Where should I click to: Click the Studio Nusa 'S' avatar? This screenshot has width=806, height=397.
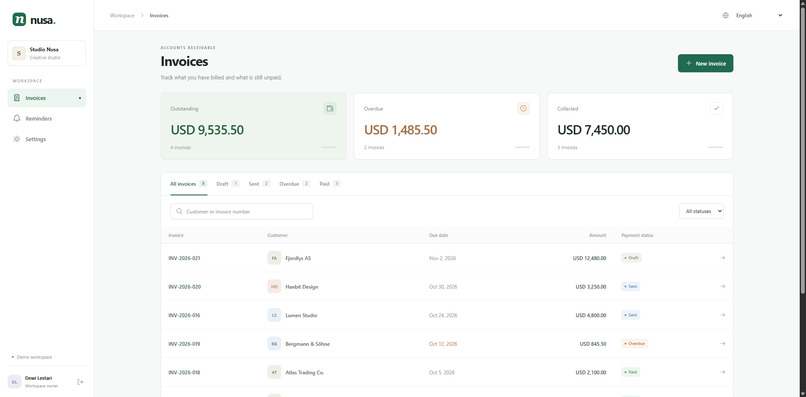click(19, 53)
